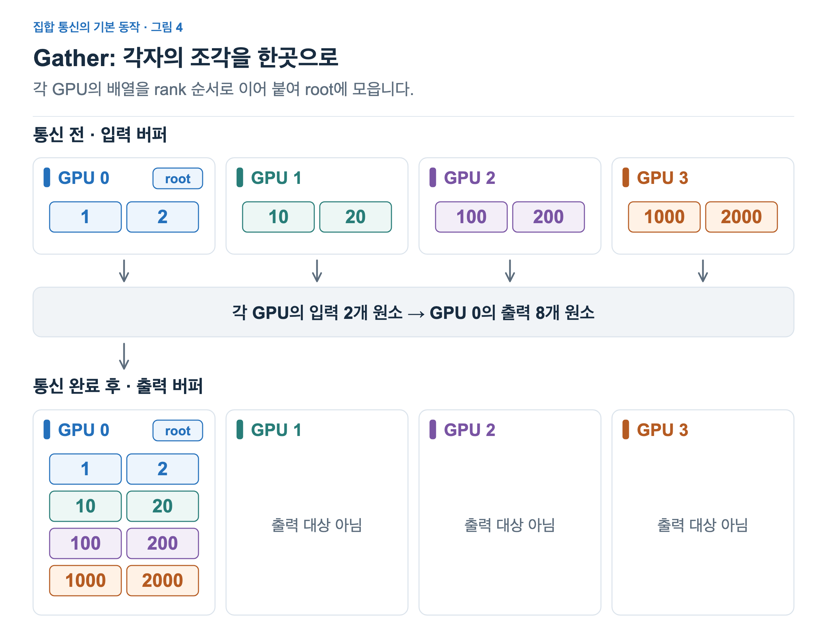Click the output cell 2000 in GPU 0

162,580
